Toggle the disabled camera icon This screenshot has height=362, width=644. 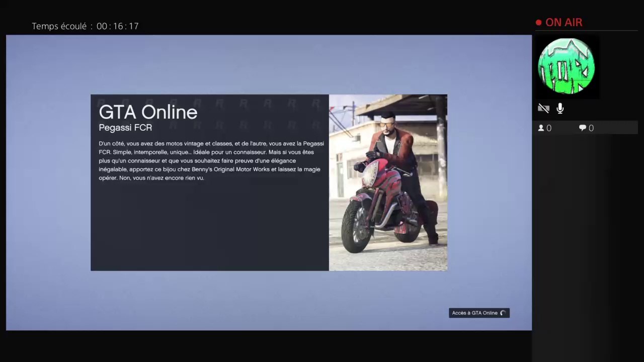(x=543, y=109)
